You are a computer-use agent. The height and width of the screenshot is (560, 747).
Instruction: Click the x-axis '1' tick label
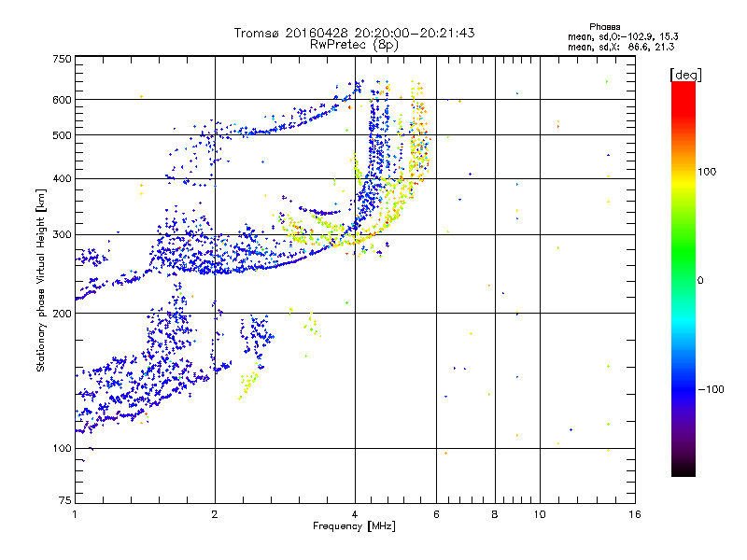(75, 514)
